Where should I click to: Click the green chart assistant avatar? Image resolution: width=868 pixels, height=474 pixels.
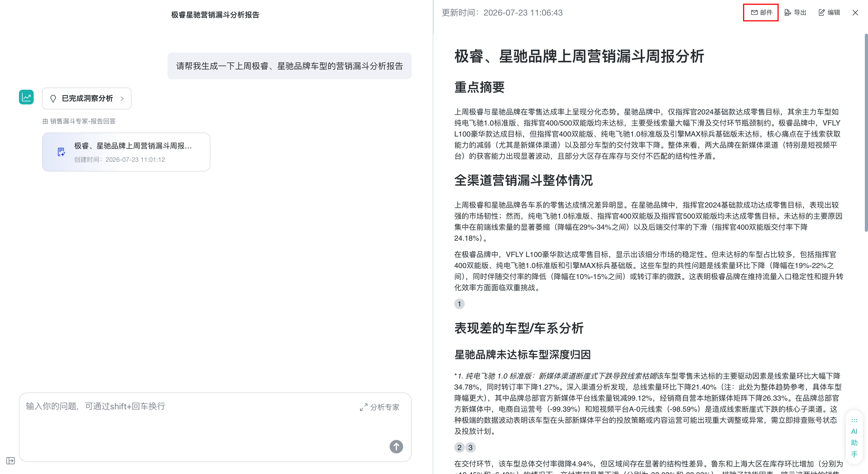click(26, 97)
